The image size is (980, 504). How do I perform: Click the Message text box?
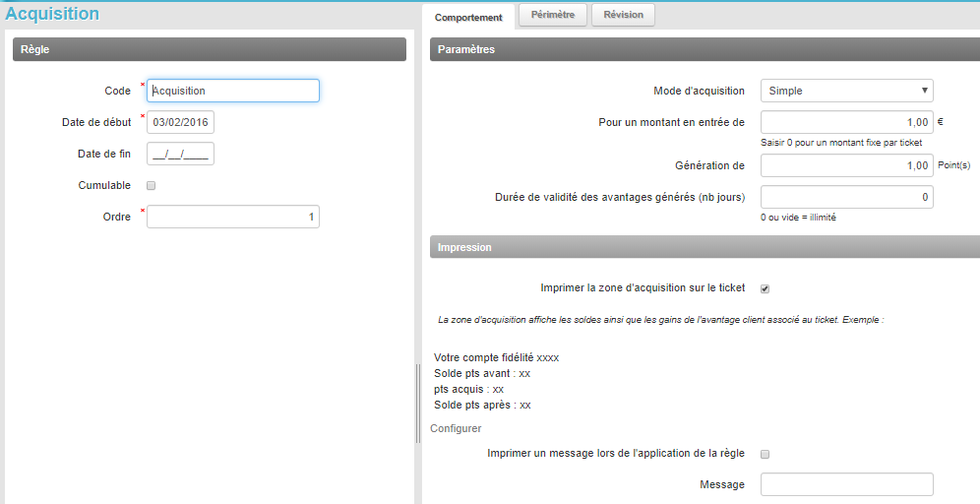point(846,484)
